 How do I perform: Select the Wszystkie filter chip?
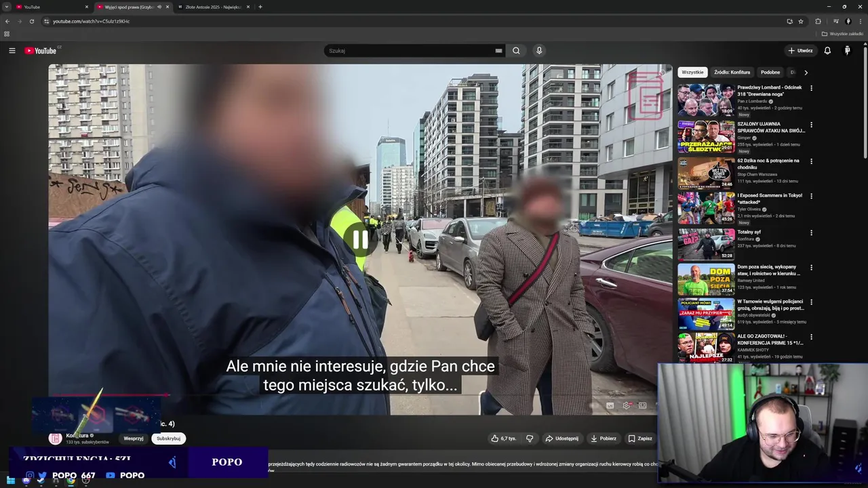(692, 72)
